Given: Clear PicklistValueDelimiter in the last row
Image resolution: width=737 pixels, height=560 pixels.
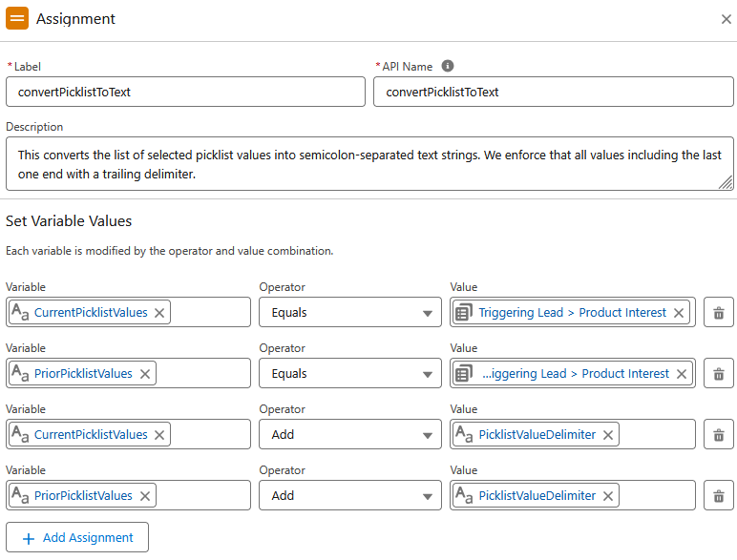Looking at the screenshot, I should [x=608, y=496].
